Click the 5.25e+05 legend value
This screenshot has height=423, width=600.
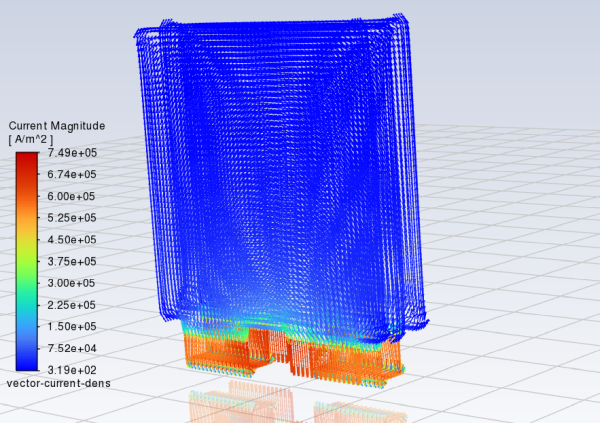click(x=72, y=218)
